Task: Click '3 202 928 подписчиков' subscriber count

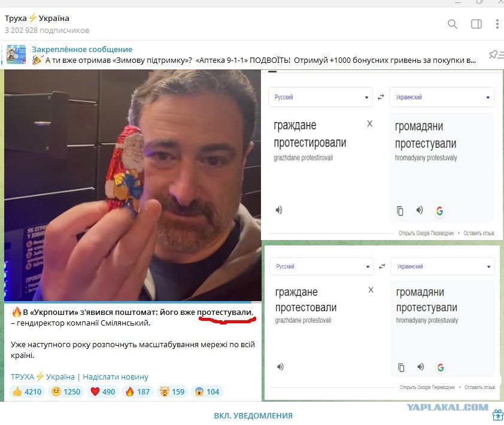Action: click(47, 30)
